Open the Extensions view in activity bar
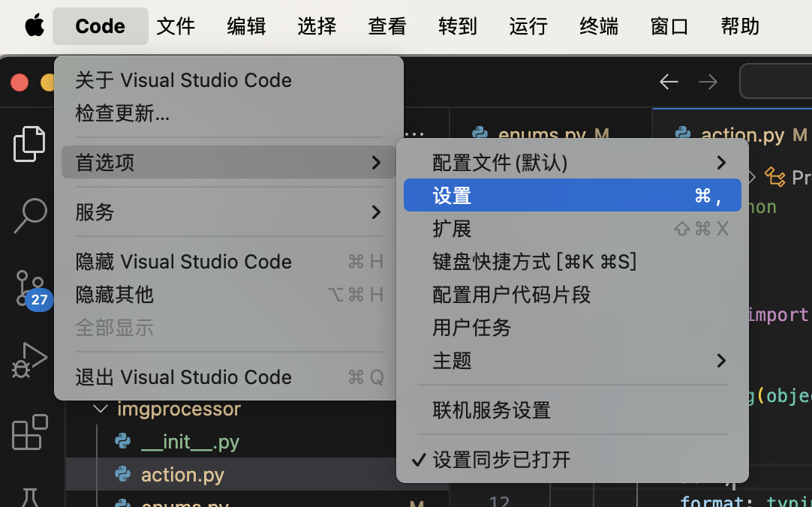This screenshot has height=507, width=812. click(29, 432)
